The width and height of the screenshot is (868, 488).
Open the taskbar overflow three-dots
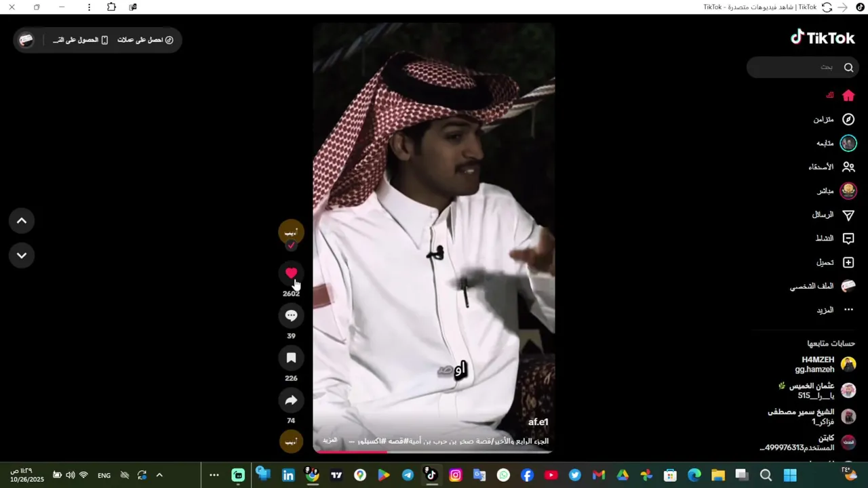coord(214,475)
